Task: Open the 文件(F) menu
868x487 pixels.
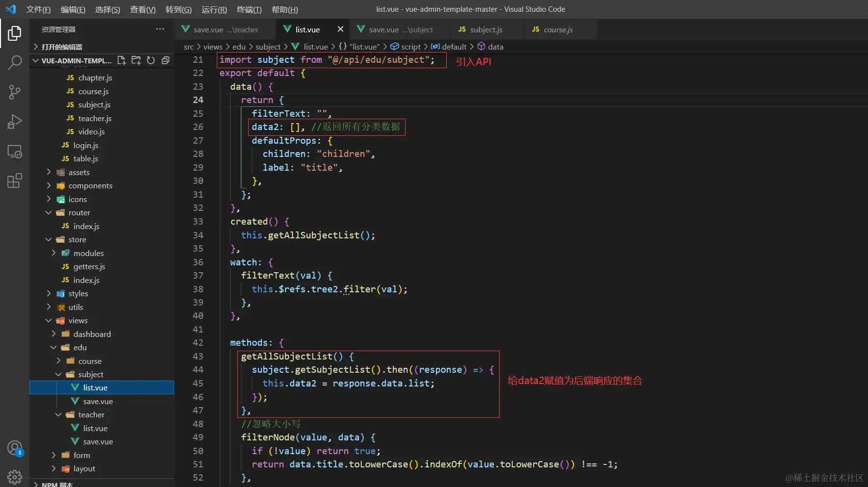Action: [38, 9]
